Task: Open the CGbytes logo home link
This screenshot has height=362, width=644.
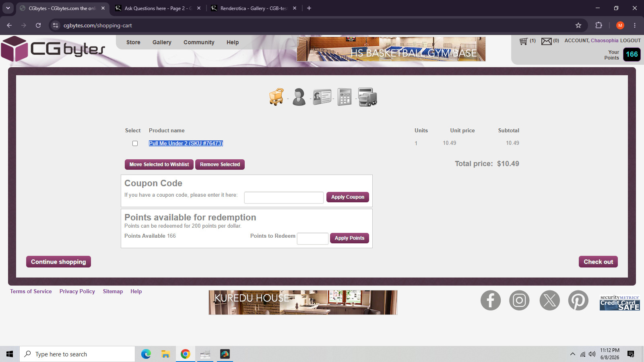Action: click(53, 49)
